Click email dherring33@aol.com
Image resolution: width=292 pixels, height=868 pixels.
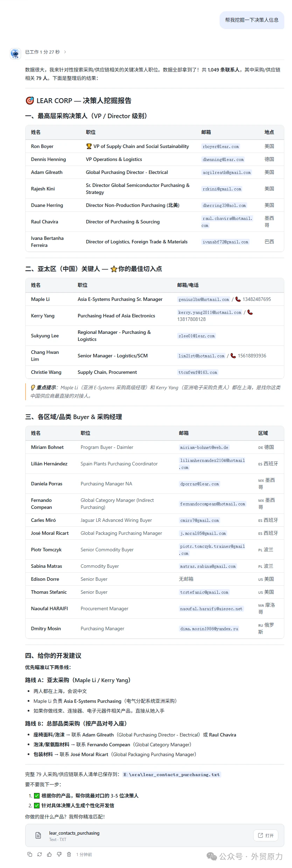[x=224, y=206]
